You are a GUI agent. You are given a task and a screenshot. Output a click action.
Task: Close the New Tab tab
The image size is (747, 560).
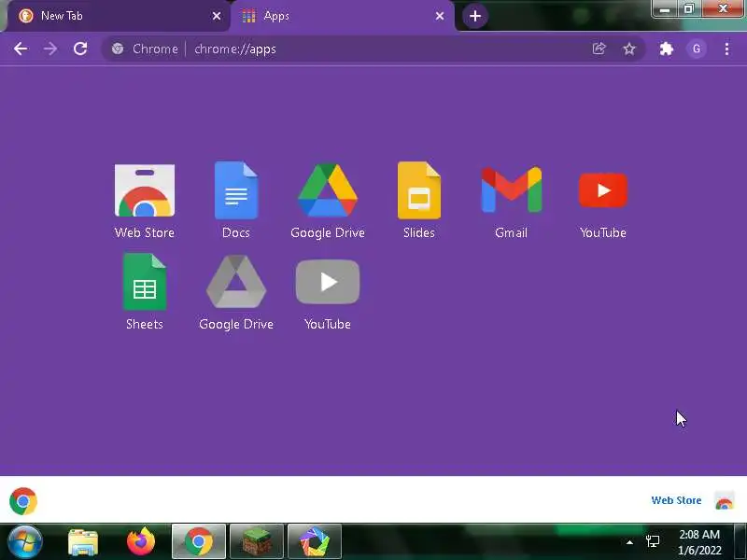[217, 16]
